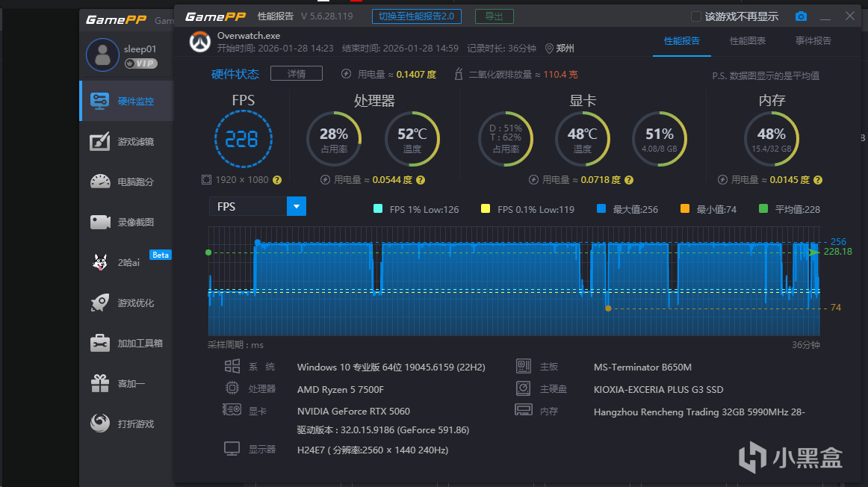Open the 硬件监控 hardware monitor sidebar item
This screenshot has width=868, height=487.
(x=127, y=102)
